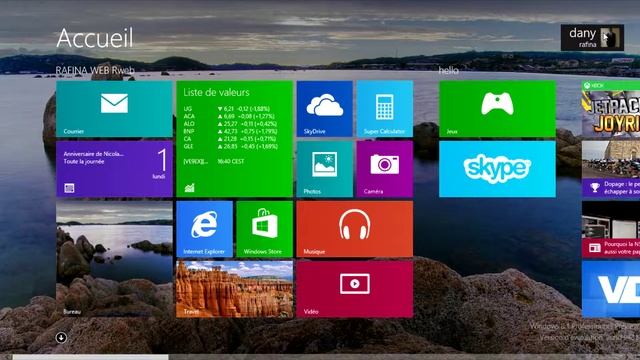Viewport: 640px width, 360px height.
Task: Open the Windows Store tile
Action: click(x=264, y=229)
